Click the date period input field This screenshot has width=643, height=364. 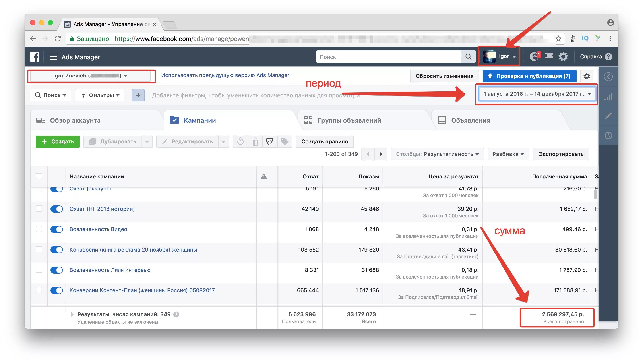click(x=537, y=94)
